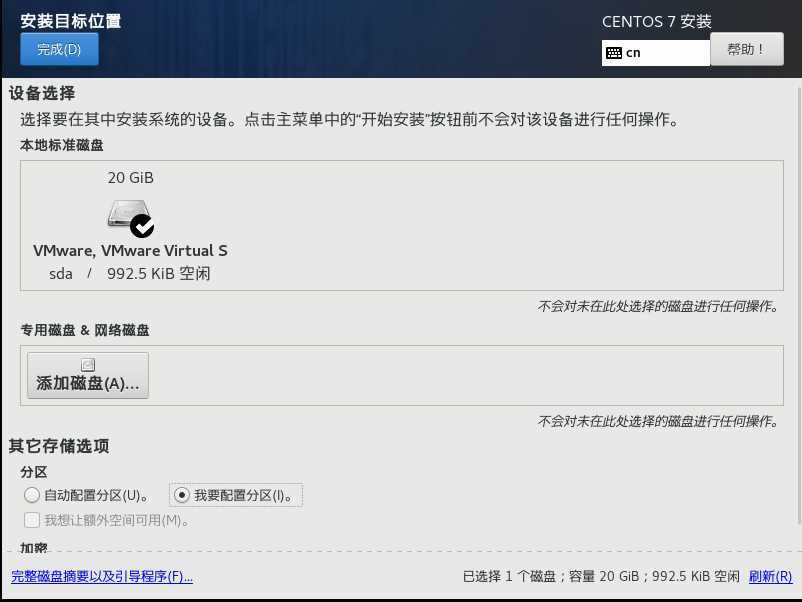Image resolution: width=802 pixels, height=602 pixels.
Task: Click the cn keyboard layout field
Action: tap(656, 53)
